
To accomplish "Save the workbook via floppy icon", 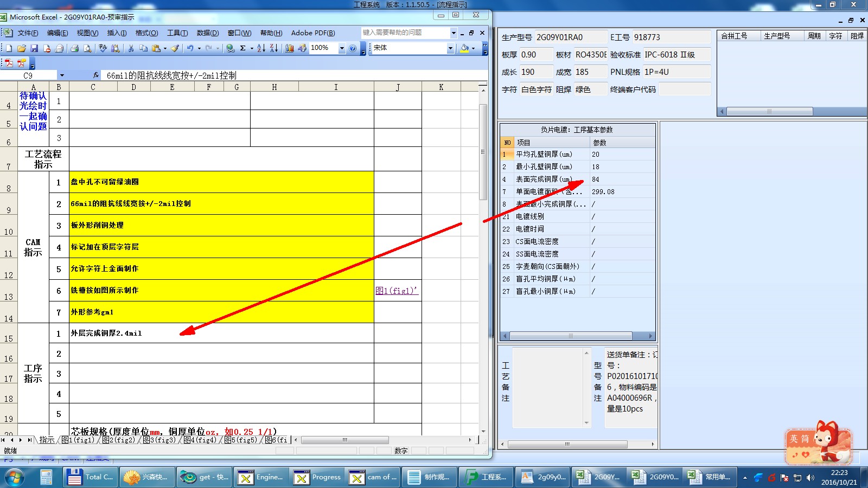I will pyautogui.click(x=34, y=48).
